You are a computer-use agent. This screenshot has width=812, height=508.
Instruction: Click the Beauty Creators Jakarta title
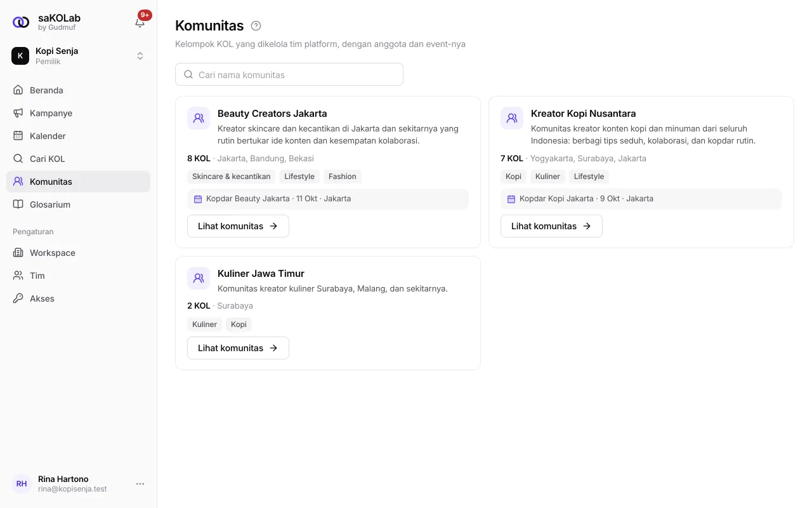pyautogui.click(x=272, y=114)
